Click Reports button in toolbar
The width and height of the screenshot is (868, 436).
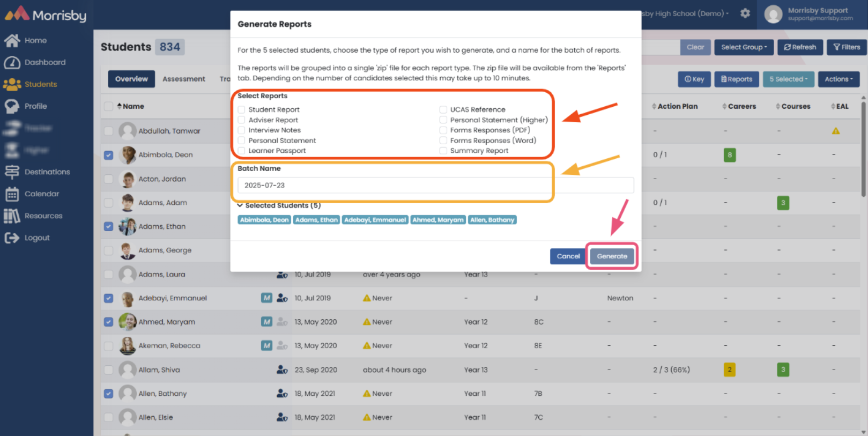(x=737, y=79)
